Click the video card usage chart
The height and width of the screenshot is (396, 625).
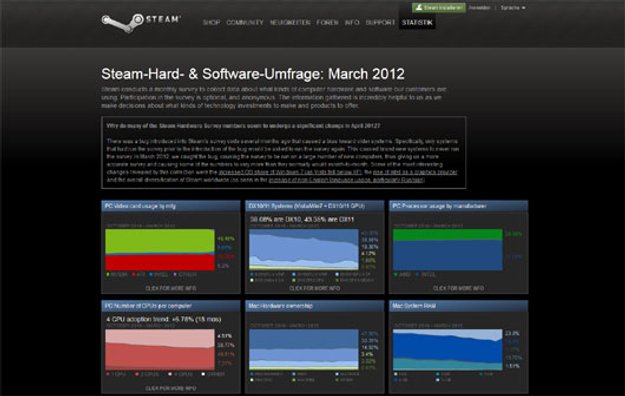tap(160, 250)
